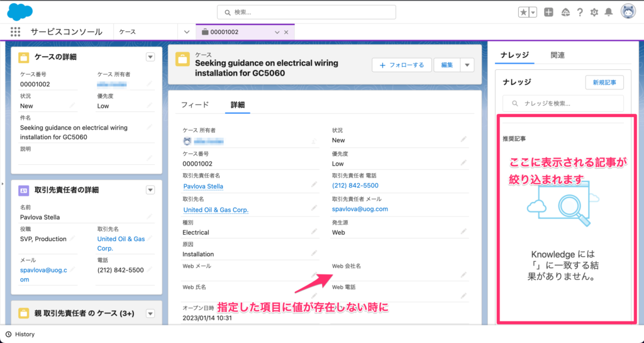
Task: Edit 優先度 field pencil in details tab
Action: [x=464, y=162]
